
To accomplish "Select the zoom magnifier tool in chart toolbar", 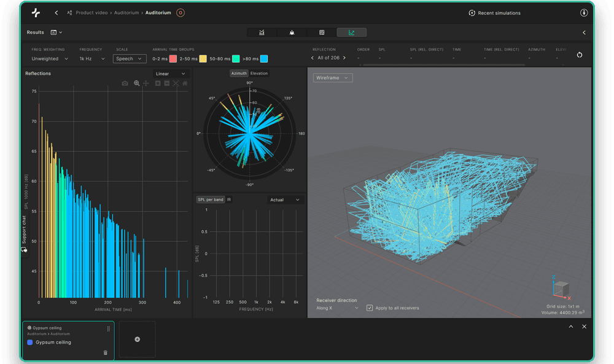I will (137, 83).
